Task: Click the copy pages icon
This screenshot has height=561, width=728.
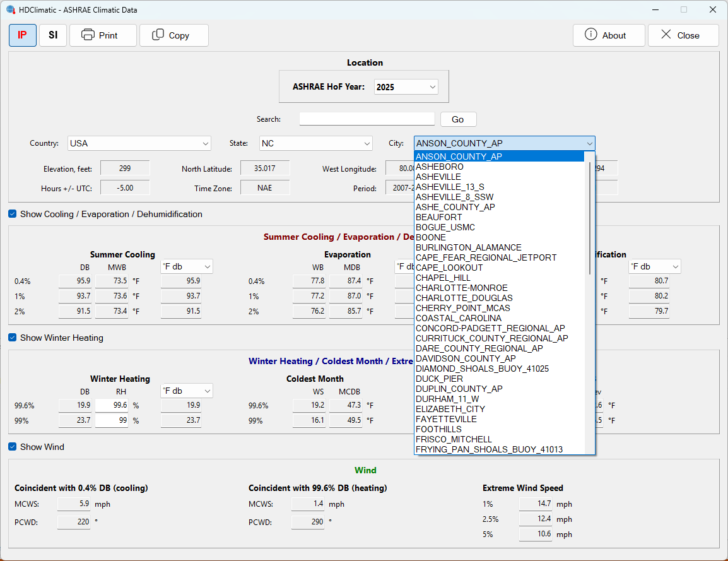Action: (158, 35)
